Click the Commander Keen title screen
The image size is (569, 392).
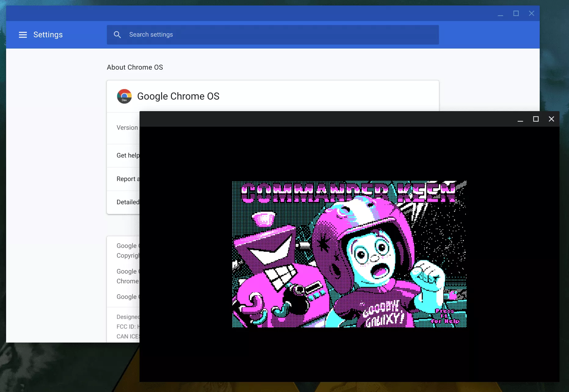tap(349, 254)
